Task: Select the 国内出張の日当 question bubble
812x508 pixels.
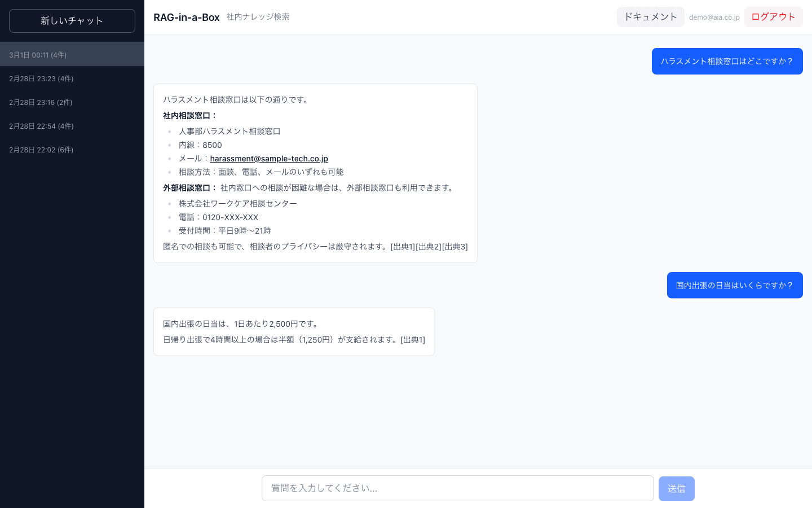Action: 735,285
